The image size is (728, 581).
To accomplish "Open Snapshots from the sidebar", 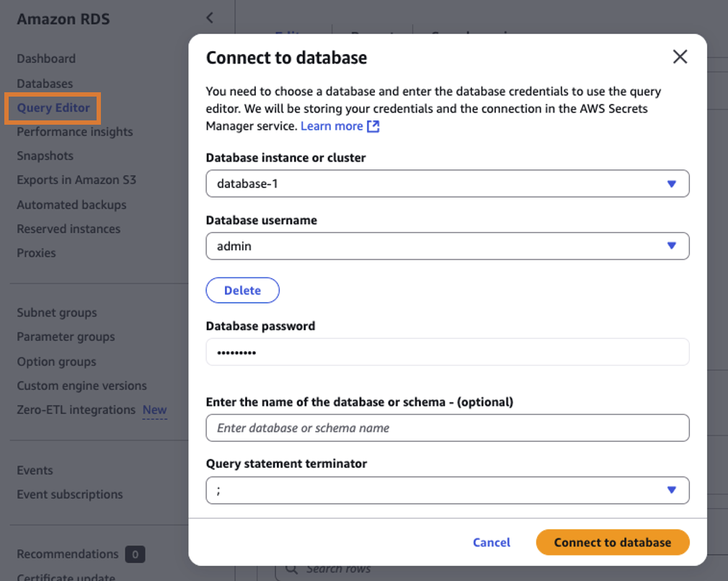I will (45, 156).
